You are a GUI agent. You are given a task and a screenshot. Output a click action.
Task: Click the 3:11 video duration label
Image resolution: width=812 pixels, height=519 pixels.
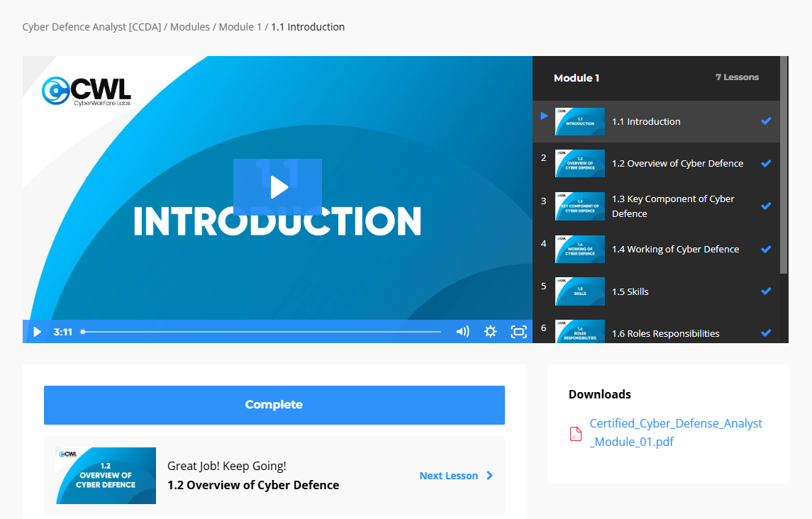[62, 332]
